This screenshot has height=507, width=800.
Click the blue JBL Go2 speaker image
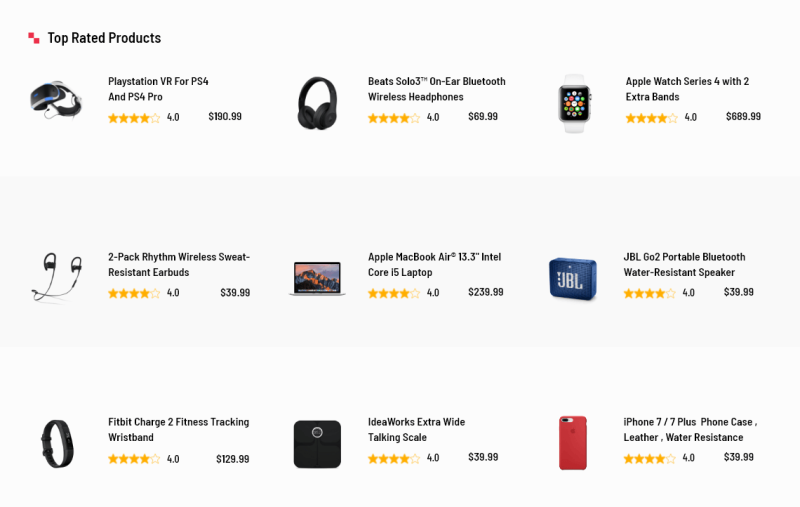pyautogui.click(x=572, y=279)
